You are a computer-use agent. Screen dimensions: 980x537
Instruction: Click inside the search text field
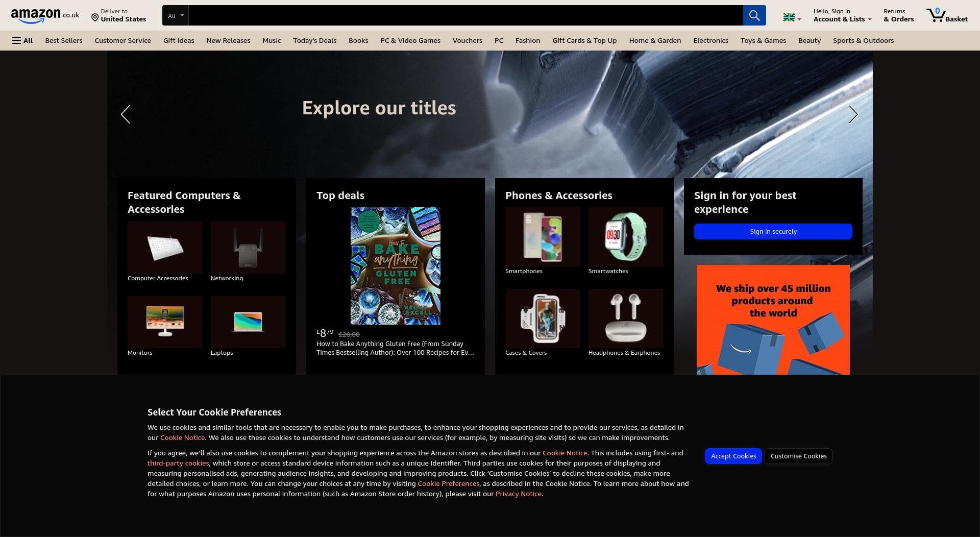pyautogui.click(x=465, y=15)
